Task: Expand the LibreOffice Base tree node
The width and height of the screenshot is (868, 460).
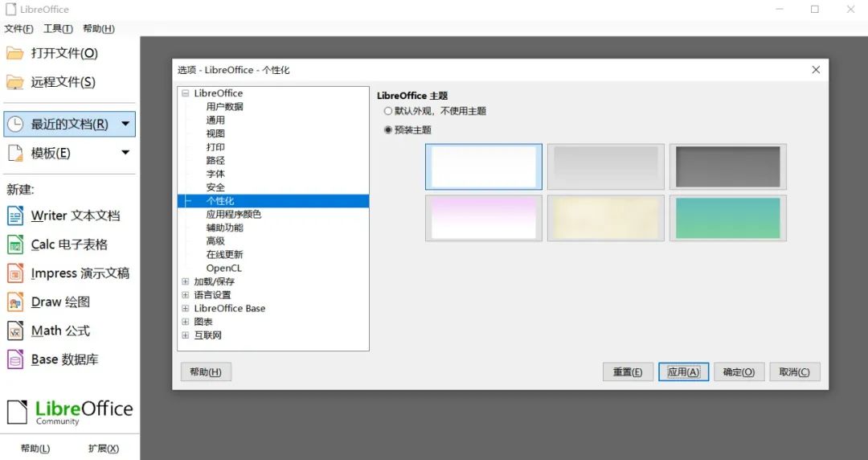Action: [186, 308]
